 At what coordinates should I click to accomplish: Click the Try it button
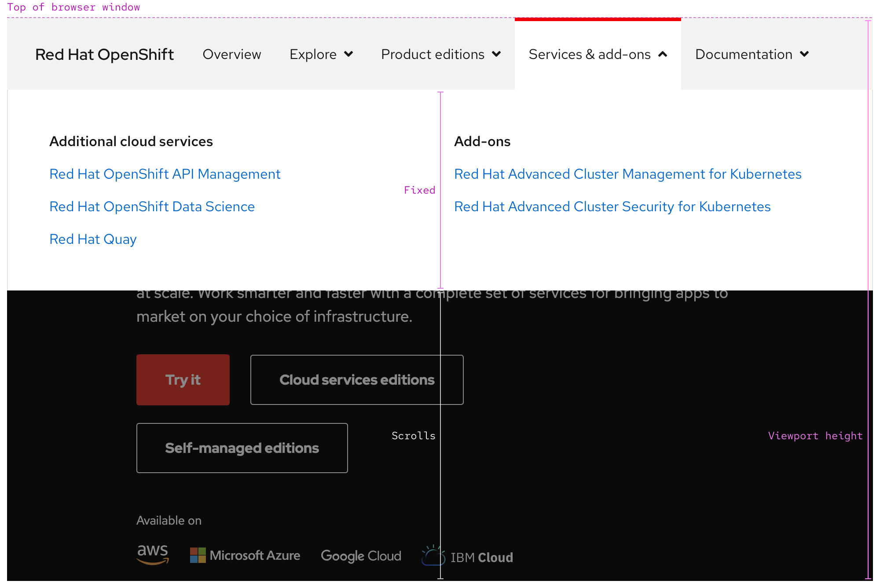pos(183,379)
